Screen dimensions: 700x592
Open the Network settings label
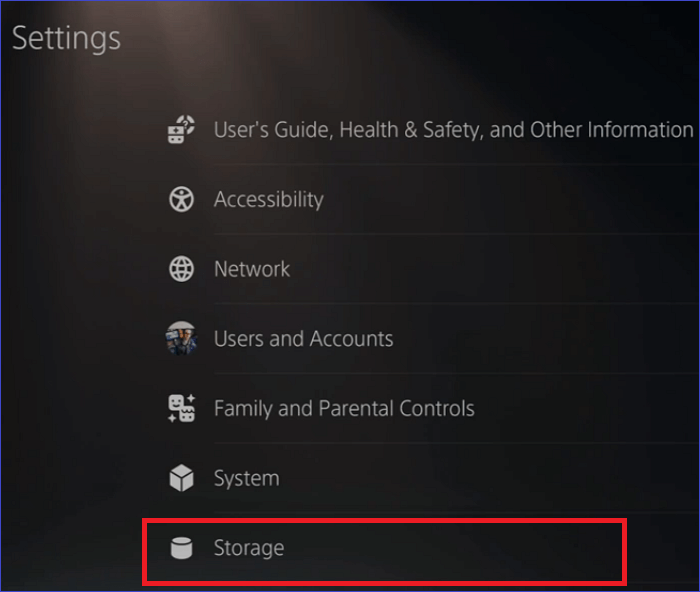coord(252,269)
